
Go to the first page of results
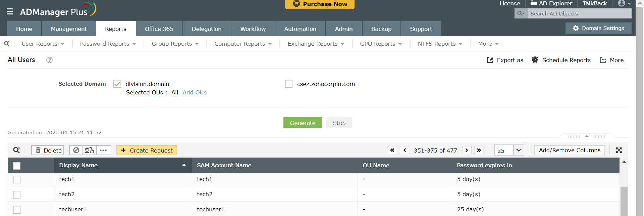(392, 150)
